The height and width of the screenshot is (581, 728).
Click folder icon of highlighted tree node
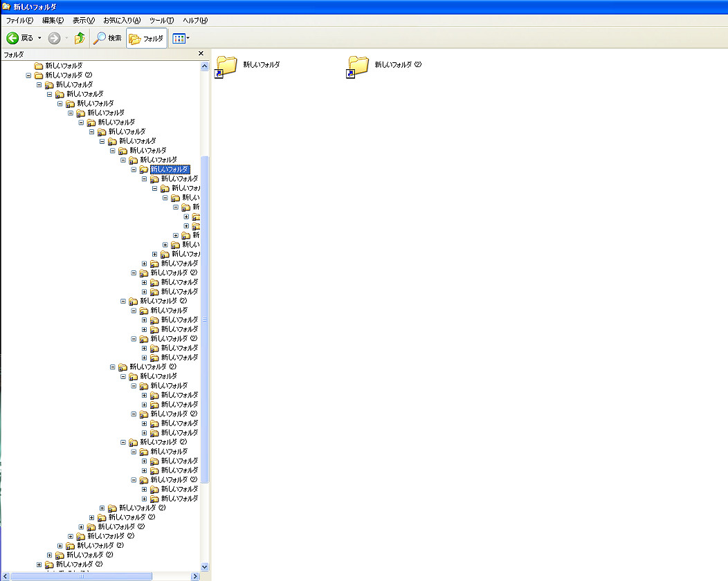pyautogui.click(x=144, y=169)
